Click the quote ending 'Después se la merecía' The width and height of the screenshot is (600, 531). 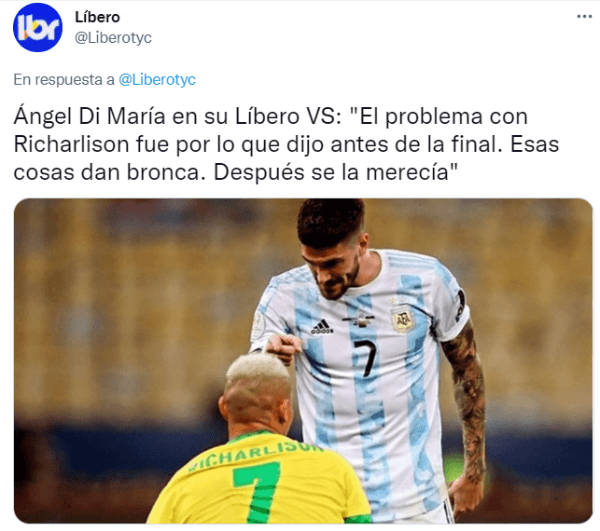point(336,173)
